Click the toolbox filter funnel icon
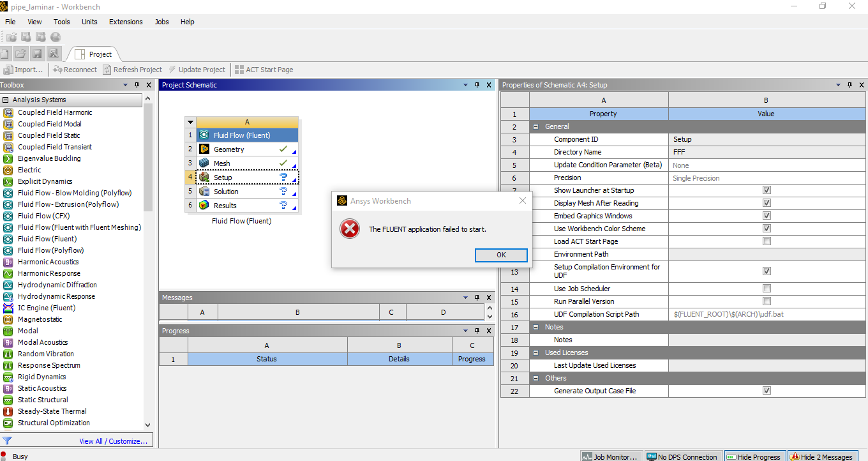This screenshot has height=461, width=868. click(7, 441)
